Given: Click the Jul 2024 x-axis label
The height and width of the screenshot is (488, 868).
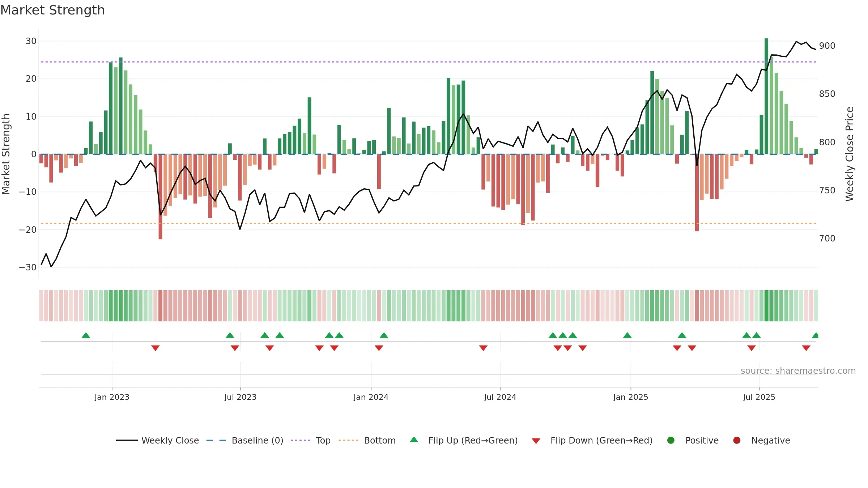Looking at the screenshot, I should point(500,397).
